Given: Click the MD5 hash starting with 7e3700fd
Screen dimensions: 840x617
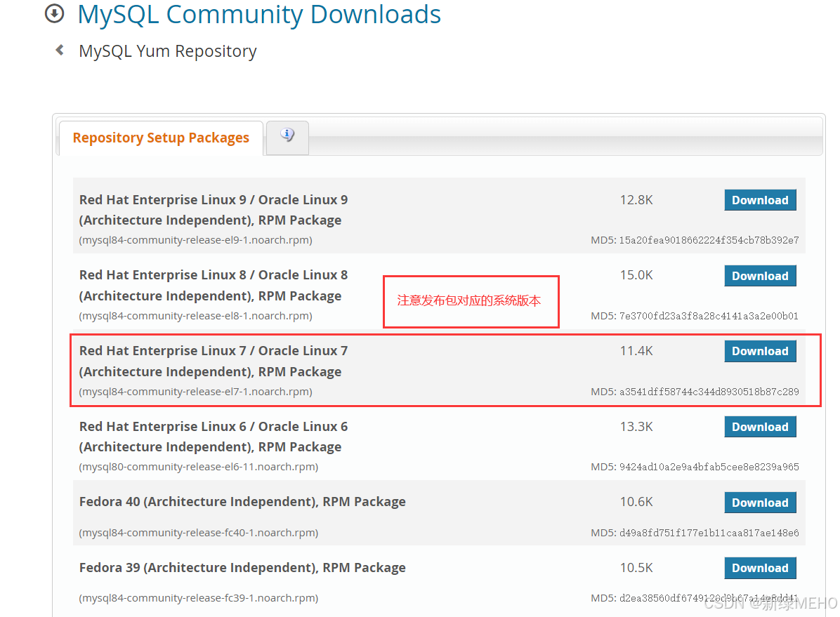Looking at the screenshot, I should [x=709, y=316].
